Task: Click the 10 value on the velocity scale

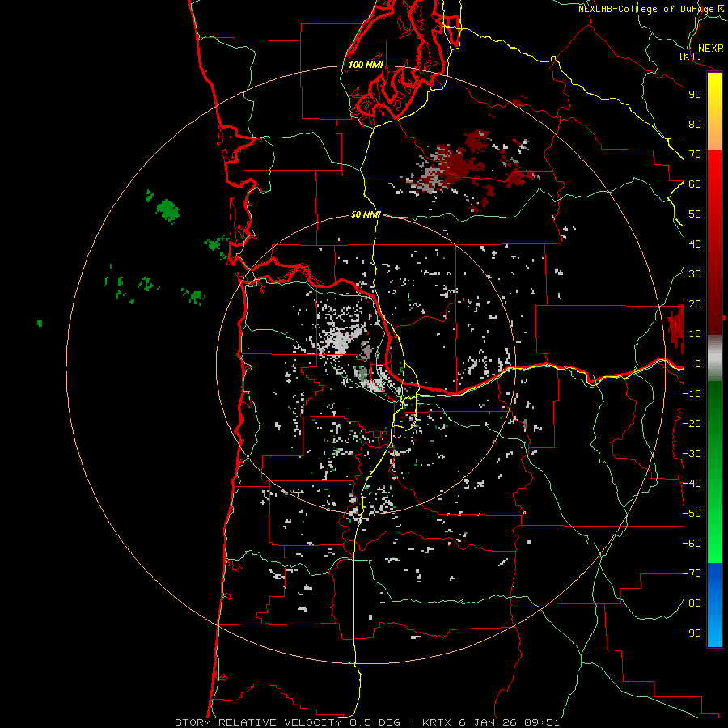Action: coord(695,334)
